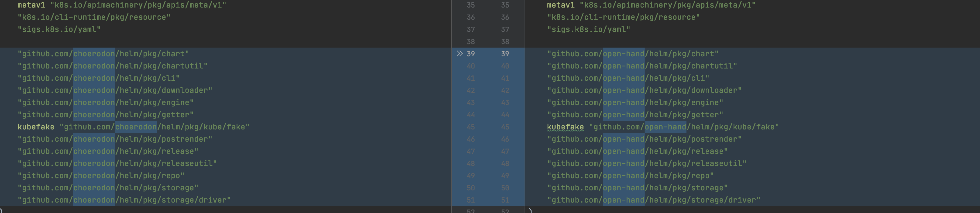Click choerodon storage/driver import on left

pyautogui.click(x=124, y=200)
